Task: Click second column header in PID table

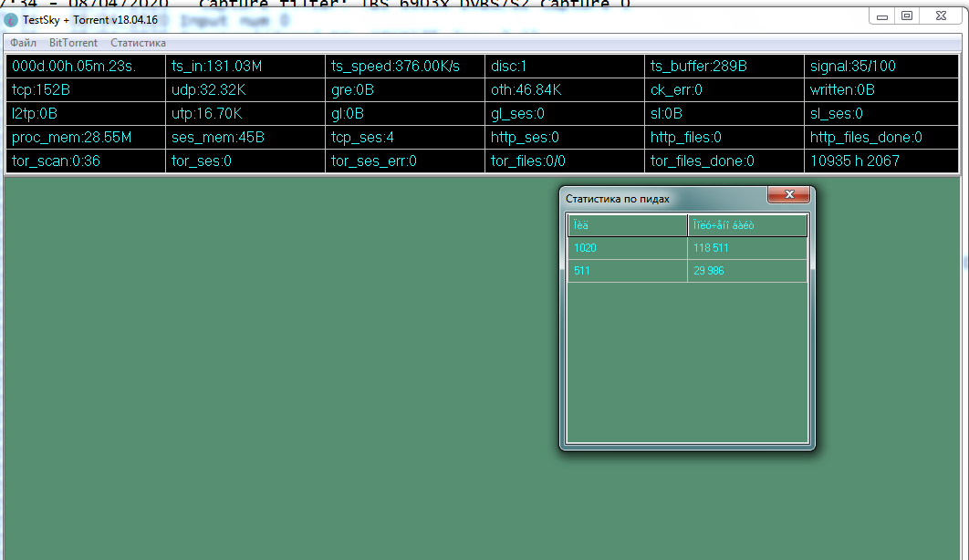Action: (747, 225)
